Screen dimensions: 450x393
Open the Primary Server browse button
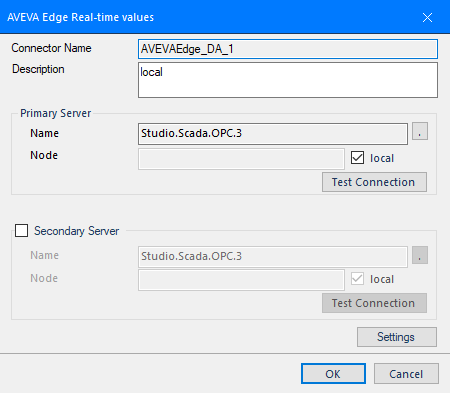click(x=420, y=131)
